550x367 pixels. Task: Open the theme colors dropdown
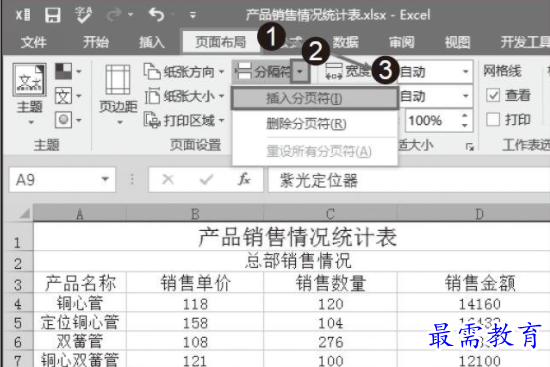click(x=68, y=72)
